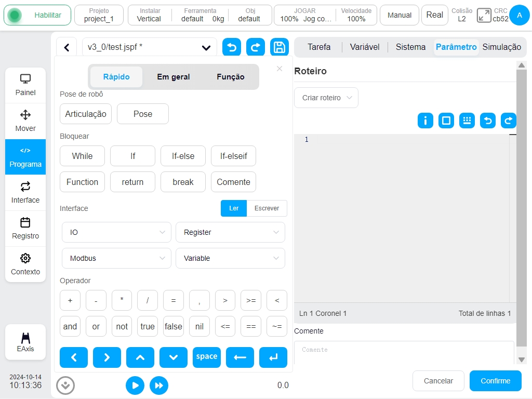The height and width of the screenshot is (399, 532).
Task: Open the Mover sidebar section
Action: (25, 121)
